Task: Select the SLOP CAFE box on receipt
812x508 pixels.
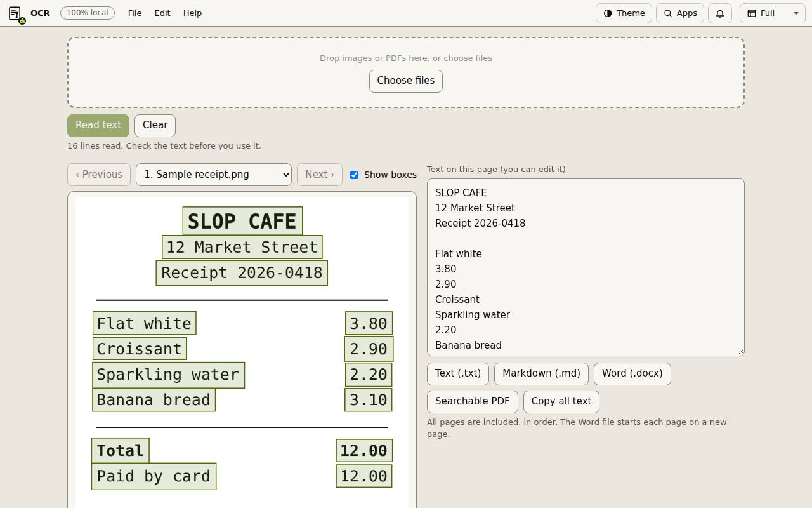Action: pos(242,221)
